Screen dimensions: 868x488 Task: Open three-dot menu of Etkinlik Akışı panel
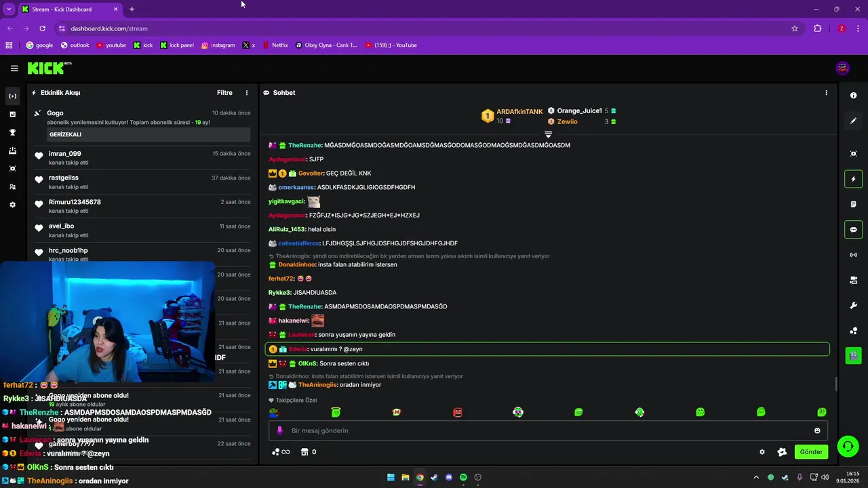[247, 93]
